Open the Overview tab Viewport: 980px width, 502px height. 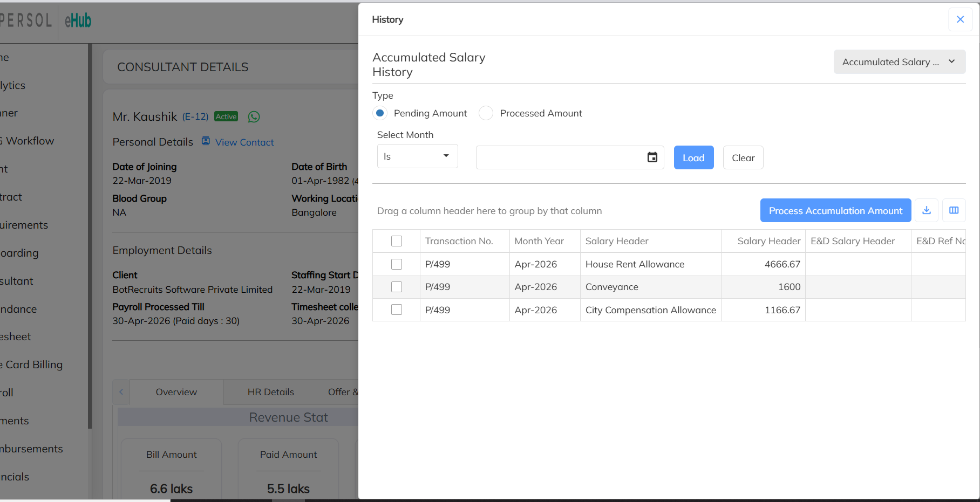tap(176, 392)
